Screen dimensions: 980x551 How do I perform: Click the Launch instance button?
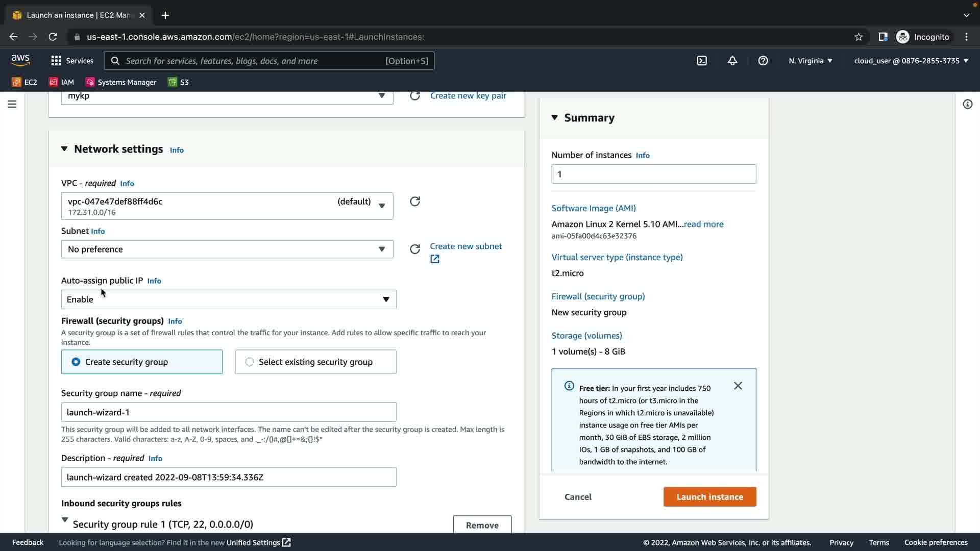coord(709,497)
